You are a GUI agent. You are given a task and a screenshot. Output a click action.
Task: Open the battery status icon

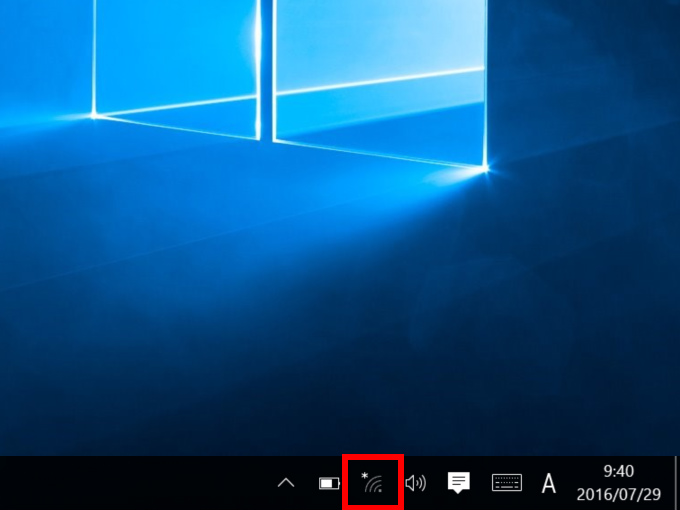[x=330, y=483]
